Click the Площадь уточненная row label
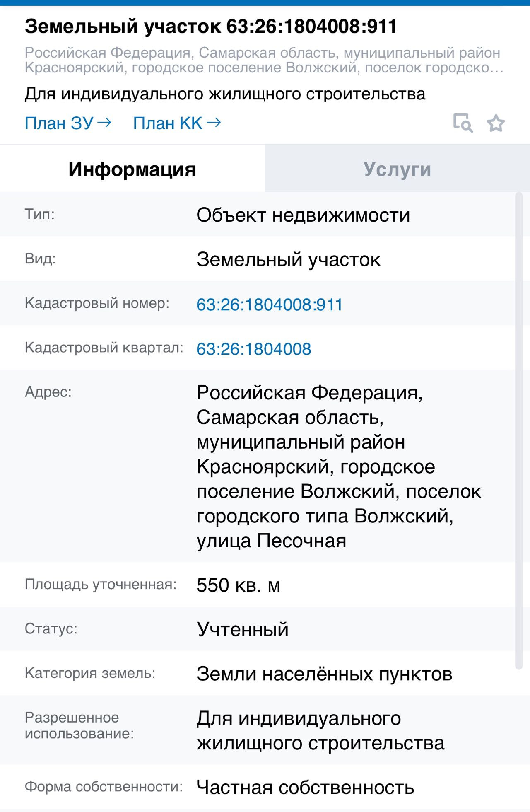The width and height of the screenshot is (530, 812). pyautogui.click(x=101, y=584)
